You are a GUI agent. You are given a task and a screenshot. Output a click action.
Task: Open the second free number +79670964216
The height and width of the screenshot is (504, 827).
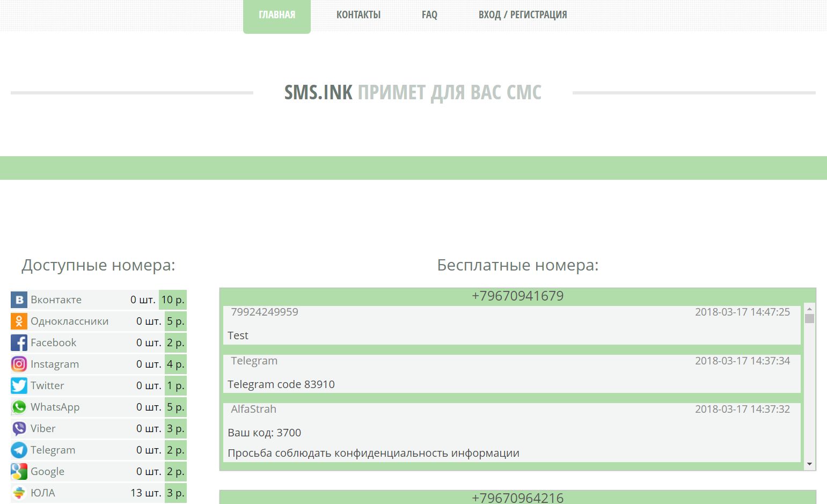517,498
